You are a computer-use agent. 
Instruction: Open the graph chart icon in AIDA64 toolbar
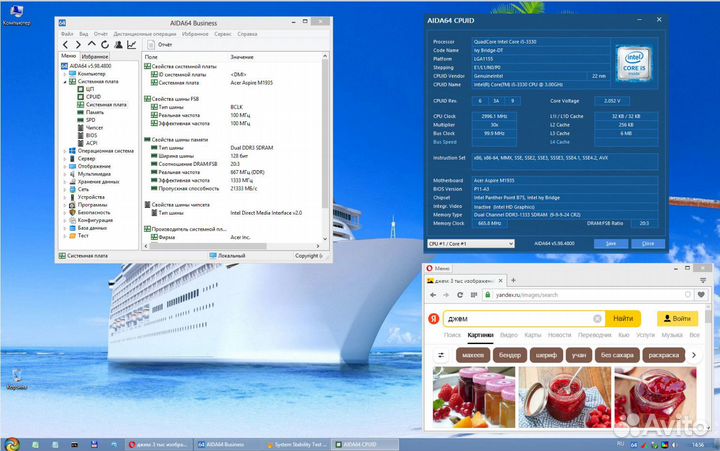point(132,44)
